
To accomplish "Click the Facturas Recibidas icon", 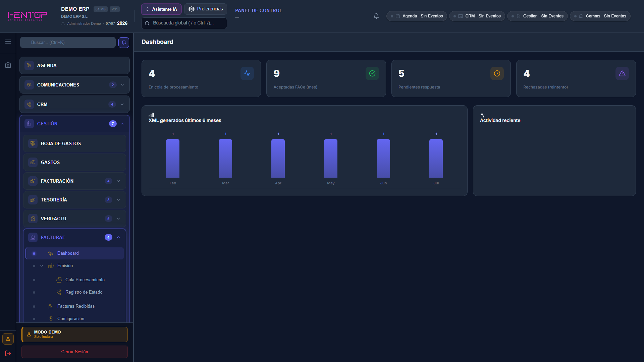I will point(51,306).
